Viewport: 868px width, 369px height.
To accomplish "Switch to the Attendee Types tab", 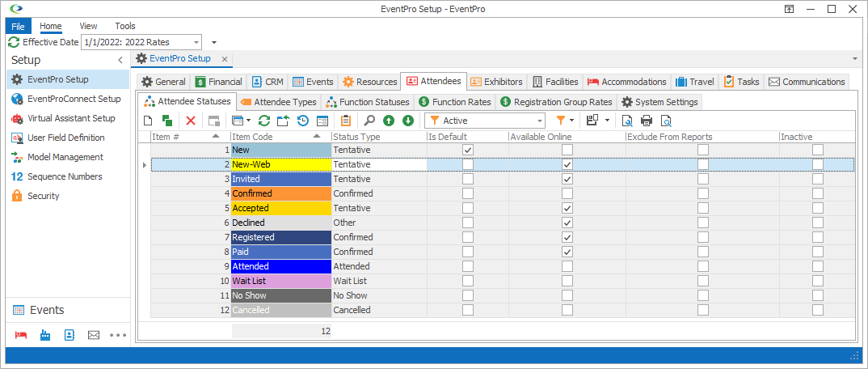I will 279,102.
